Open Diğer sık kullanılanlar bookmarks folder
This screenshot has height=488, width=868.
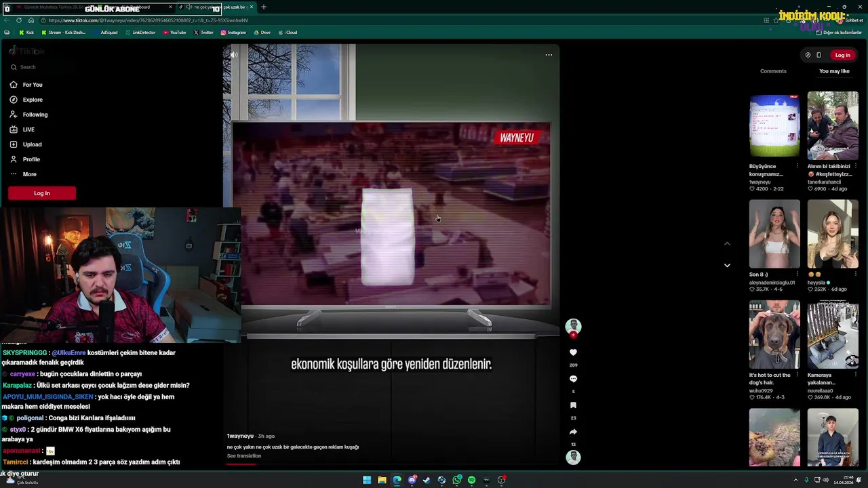point(839,33)
